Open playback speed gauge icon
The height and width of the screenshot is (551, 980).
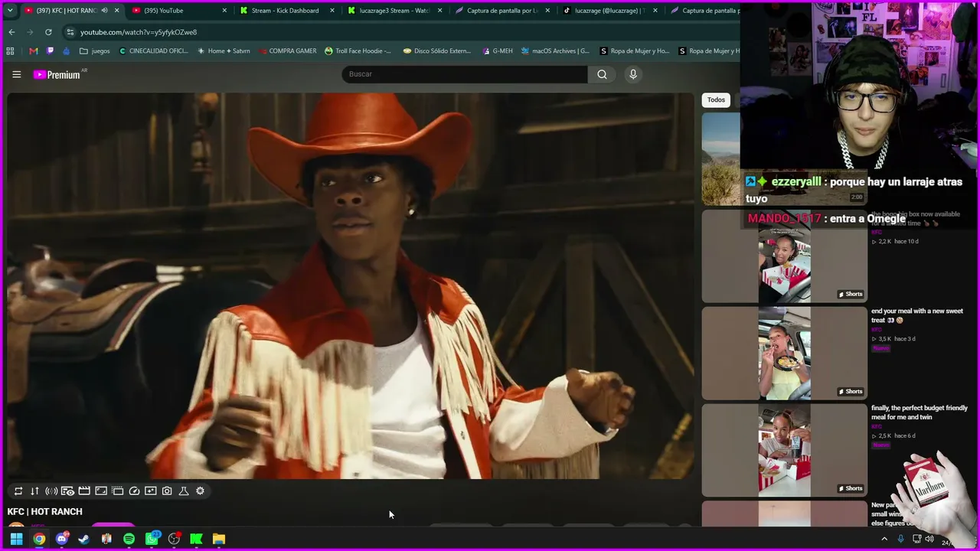[134, 491]
